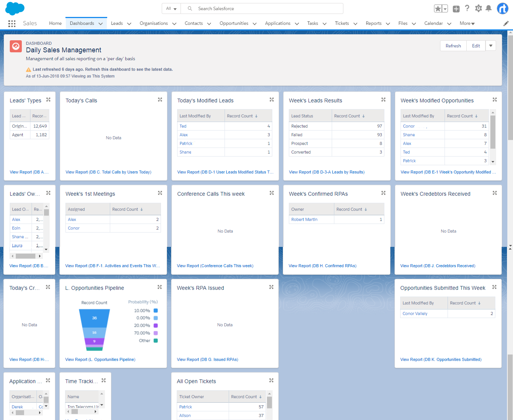Open View Report for Total Calls by Users Today
513x420 pixels.
click(108, 172)
